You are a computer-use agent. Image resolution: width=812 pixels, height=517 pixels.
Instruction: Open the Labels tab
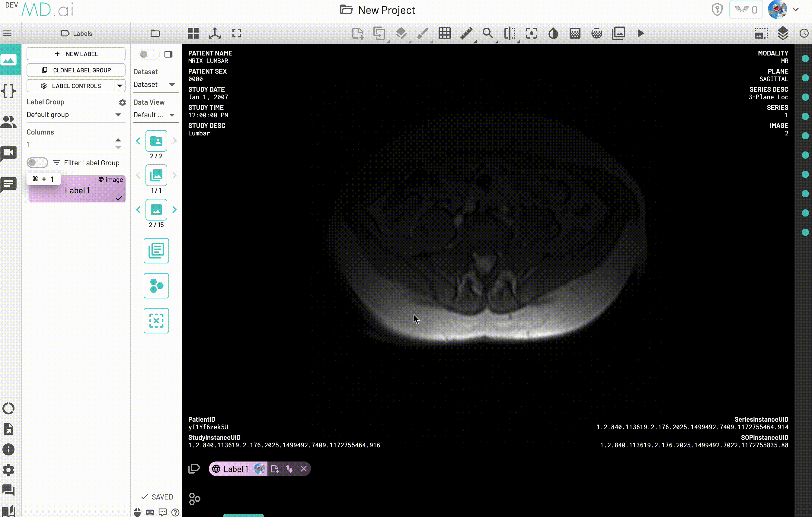pyautogui.click(x=77, y=33)
